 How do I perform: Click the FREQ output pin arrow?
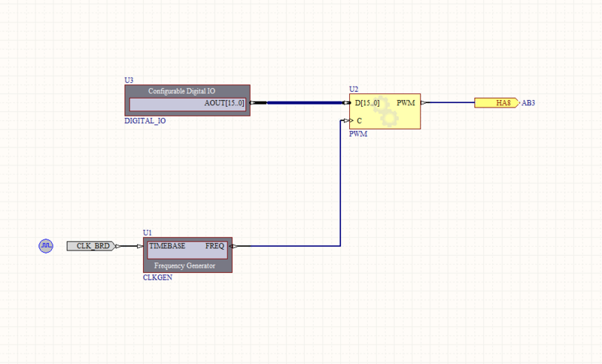tap(235, 246)
